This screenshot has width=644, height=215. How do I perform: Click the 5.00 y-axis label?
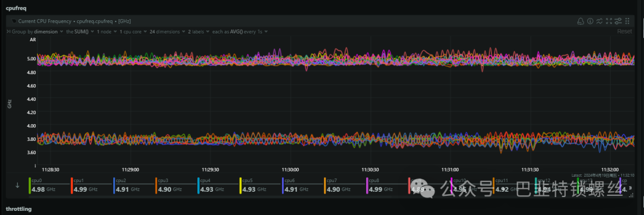click(31, 59)
